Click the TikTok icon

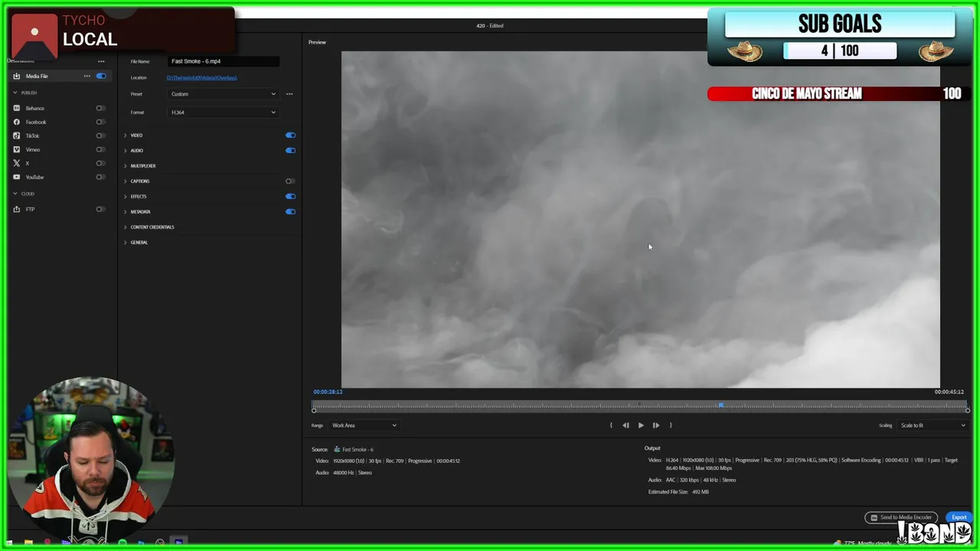coord(16,135)
